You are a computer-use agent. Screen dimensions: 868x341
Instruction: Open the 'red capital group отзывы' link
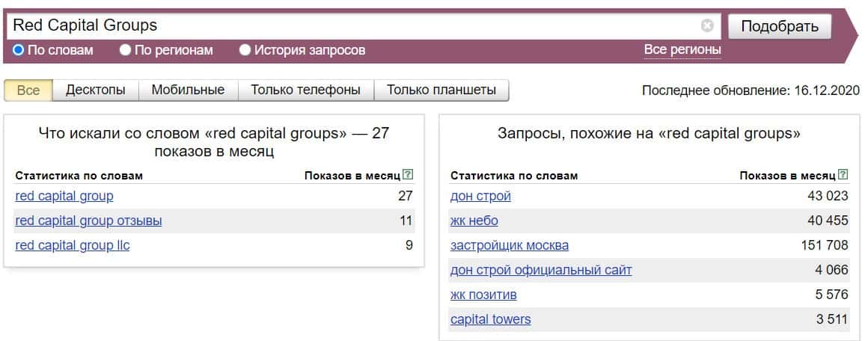click(88, 221)
